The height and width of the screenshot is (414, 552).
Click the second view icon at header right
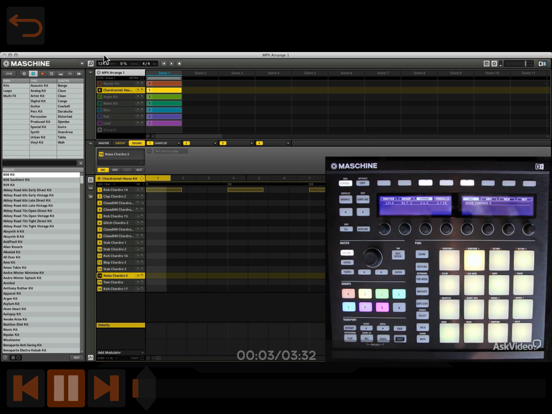pos(494,64)
